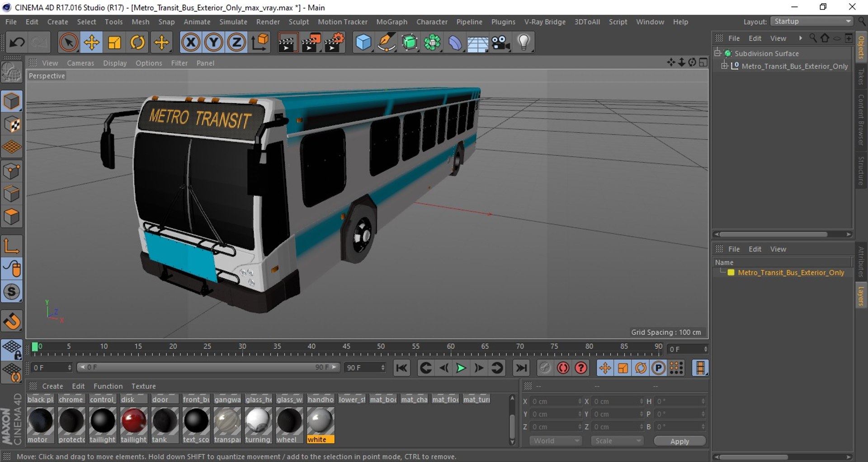Open the Layout Startup dropdown
Image resolution: width=868 pixels, height=462 pixels.
click(812, 22)
